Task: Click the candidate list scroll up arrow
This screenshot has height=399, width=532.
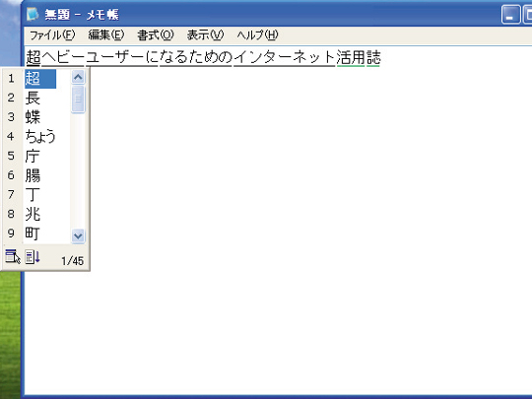Action: click(x=78, y=78)
